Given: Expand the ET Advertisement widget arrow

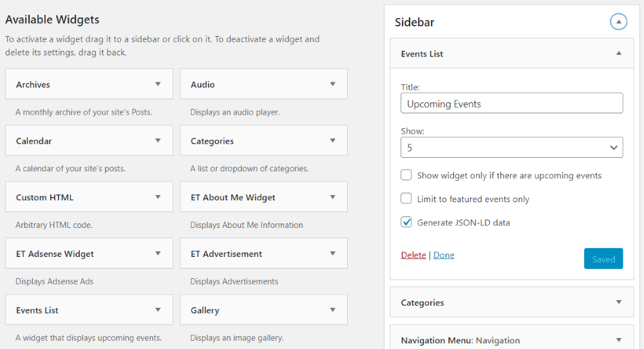Looking at the screenshot, I should (333, 253).
